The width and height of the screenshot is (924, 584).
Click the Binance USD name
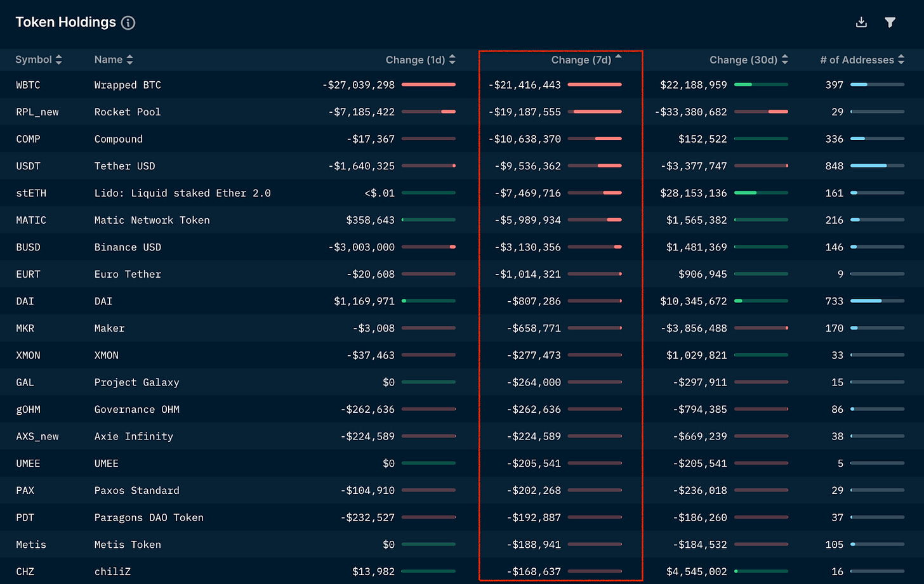pos(128,247)
